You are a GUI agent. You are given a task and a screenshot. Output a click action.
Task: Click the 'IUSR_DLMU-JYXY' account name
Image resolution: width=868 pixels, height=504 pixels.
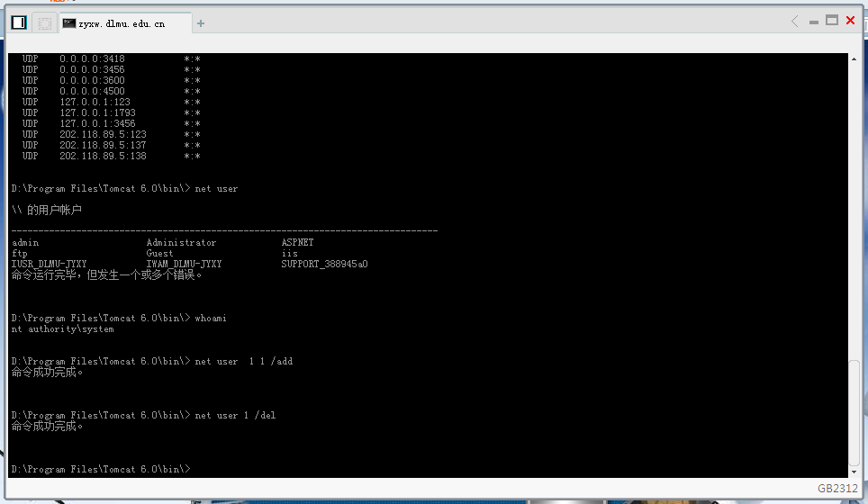(50, 265)
